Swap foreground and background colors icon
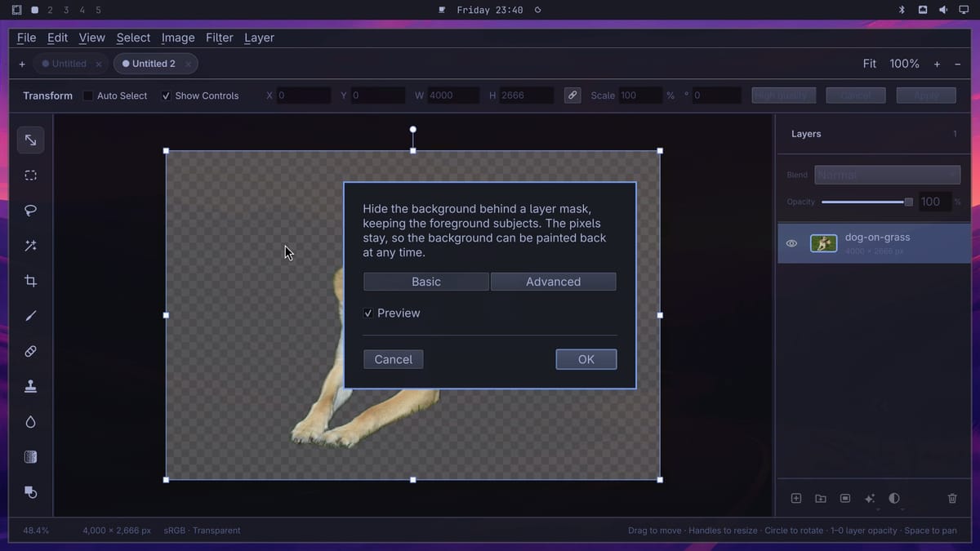The image size is (980, 551). 30,492
